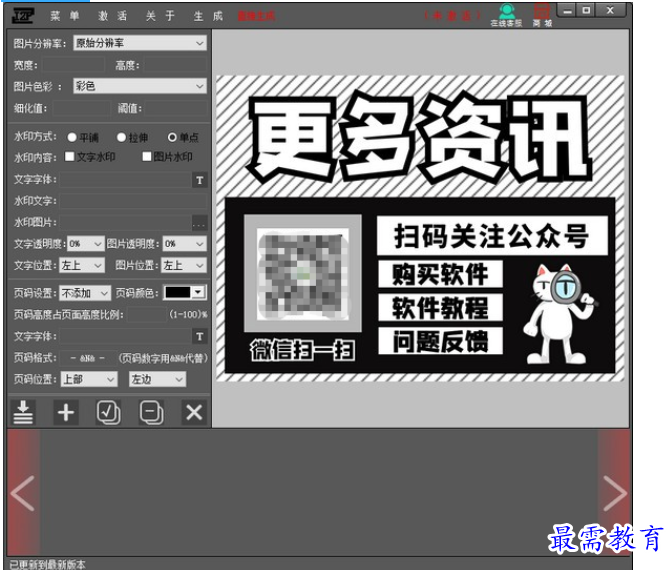672x570 pixels.
Task: Click the 宽度 width input field
Action: pos(73,65)
